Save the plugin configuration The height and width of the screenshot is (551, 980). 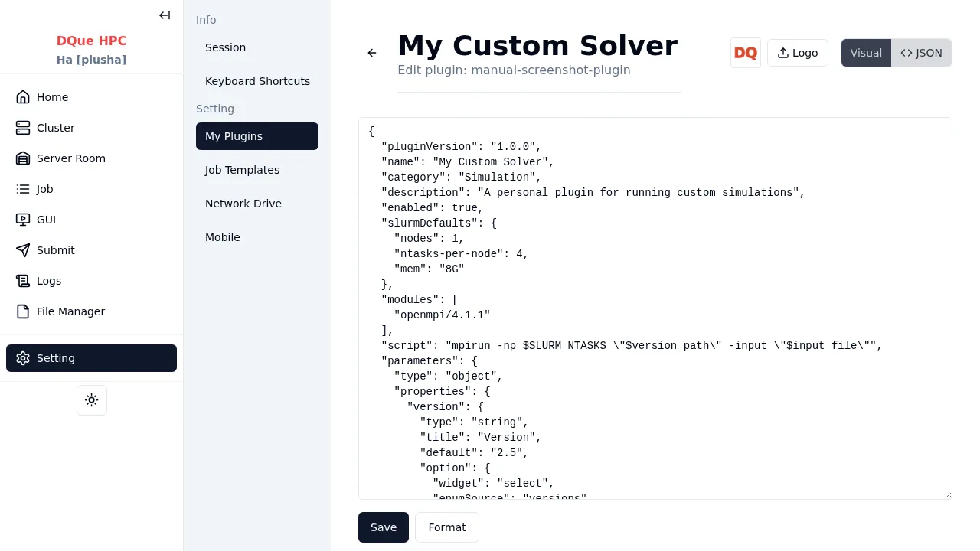point(383,527)
